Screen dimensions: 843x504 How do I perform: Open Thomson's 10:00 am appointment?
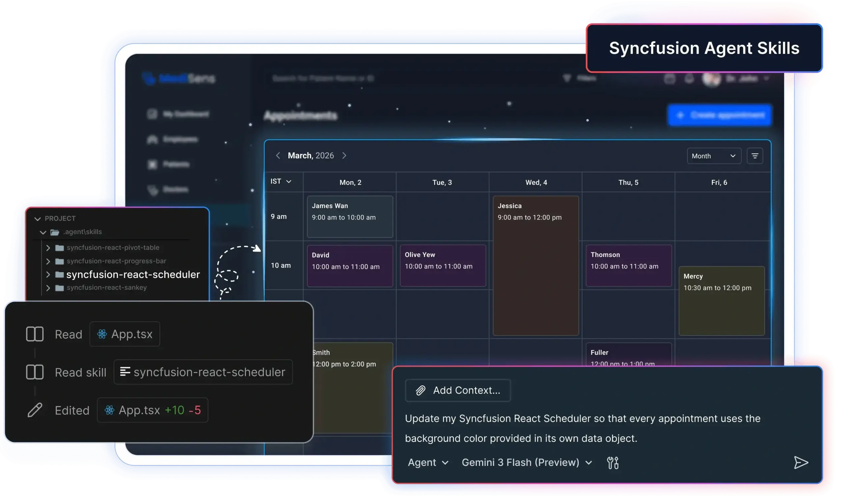(x=629, y=265)
